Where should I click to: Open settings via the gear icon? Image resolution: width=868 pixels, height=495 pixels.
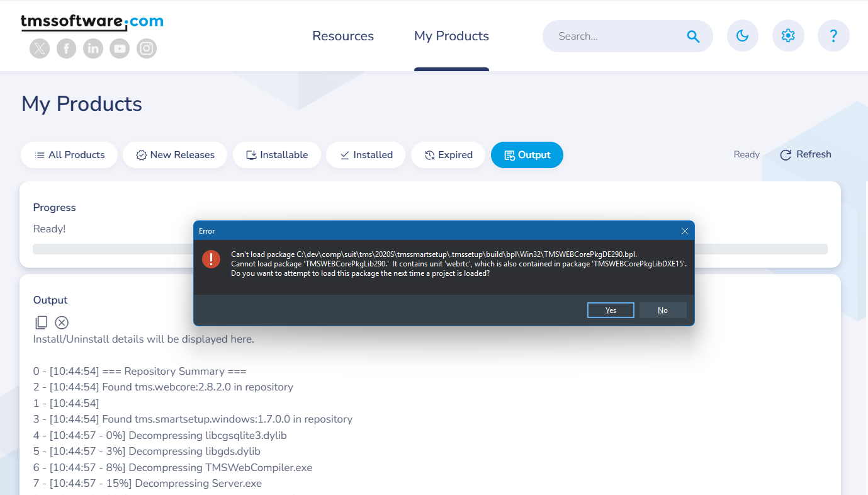coord(788,36)
